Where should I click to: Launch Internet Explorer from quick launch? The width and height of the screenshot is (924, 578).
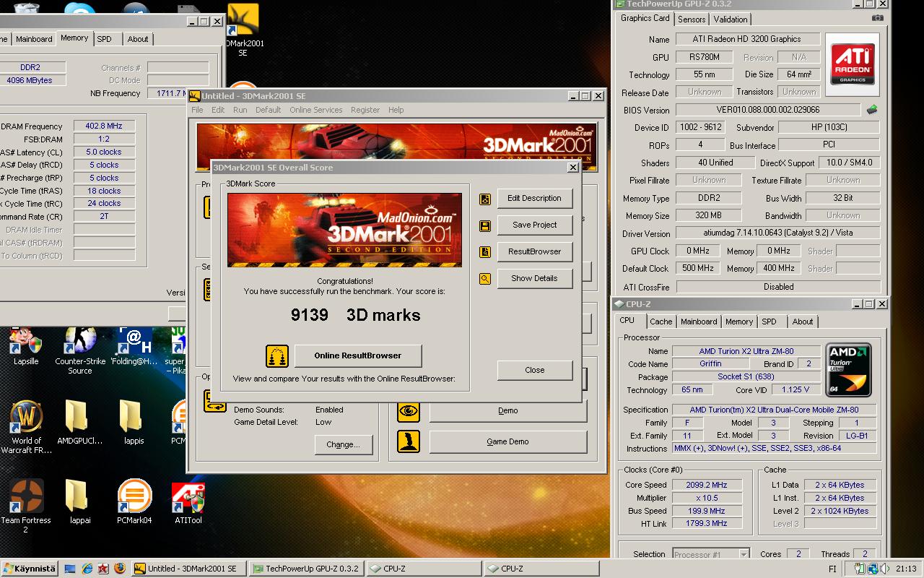coord(87,569)
